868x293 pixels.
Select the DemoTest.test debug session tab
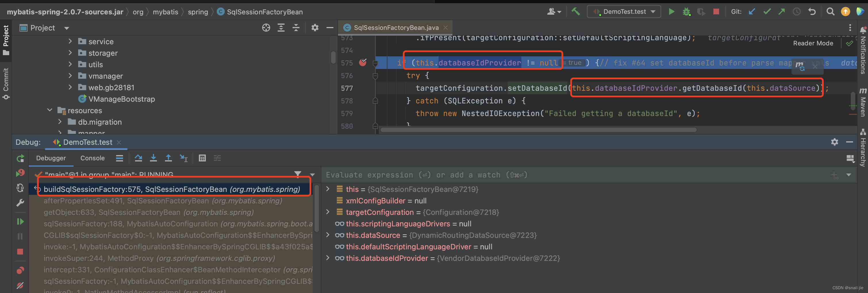(x=87, y=142)
